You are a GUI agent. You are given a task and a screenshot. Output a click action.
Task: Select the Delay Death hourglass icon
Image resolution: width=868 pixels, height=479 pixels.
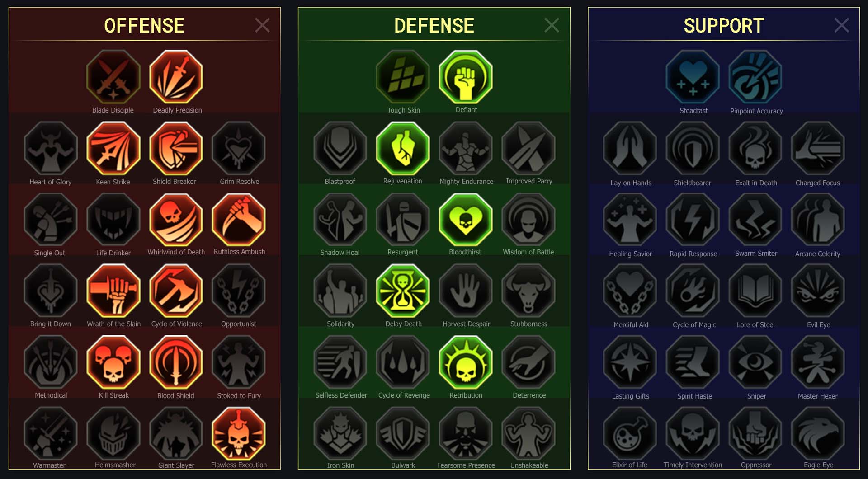(x=403, y=291)
